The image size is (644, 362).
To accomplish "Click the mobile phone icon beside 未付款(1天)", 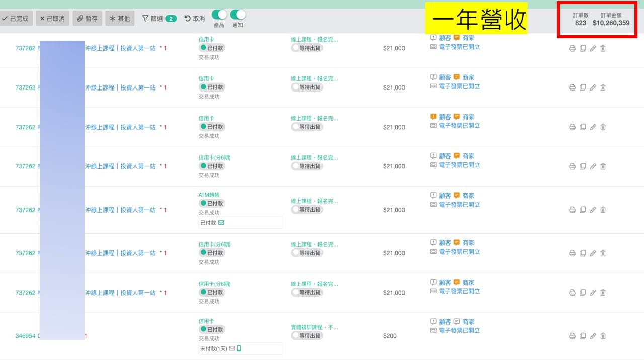I will pyautogui.click(x=239, y=348).
